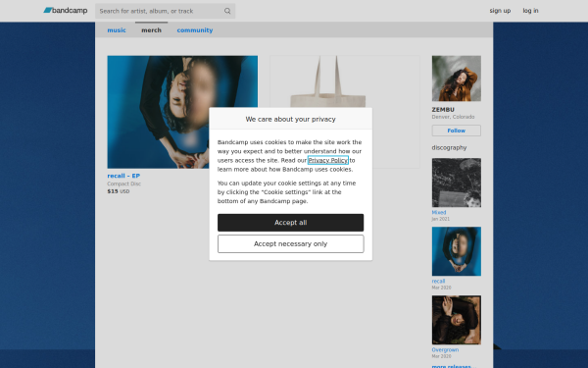Screen dimensions: 588x368
Task: Switch to the music tab
Action: (117, 30)
